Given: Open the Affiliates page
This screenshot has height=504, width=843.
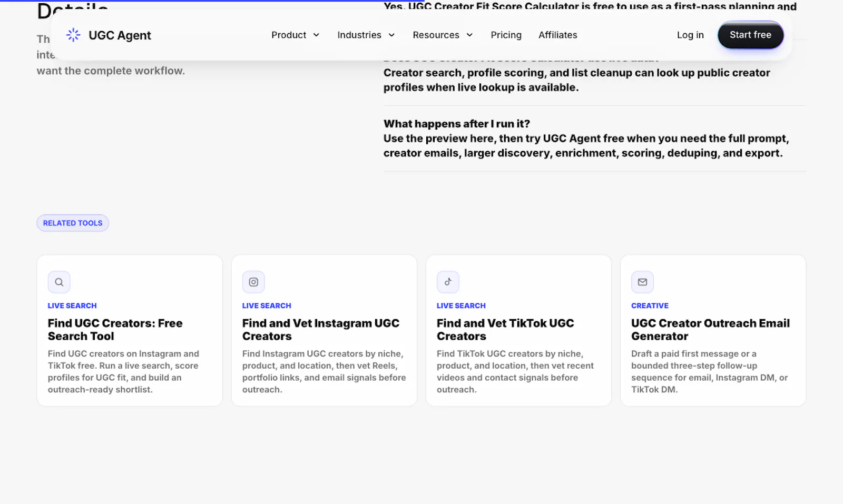Looking at the screenshot, I should [x=557, y=35].
